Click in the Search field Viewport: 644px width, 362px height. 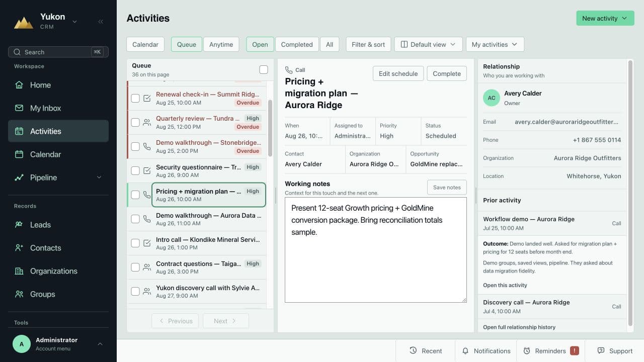[x=58, y=52]
